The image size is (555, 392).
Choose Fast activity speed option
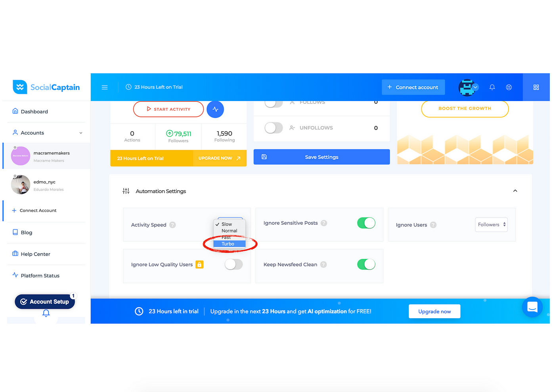tap(230, 237)
